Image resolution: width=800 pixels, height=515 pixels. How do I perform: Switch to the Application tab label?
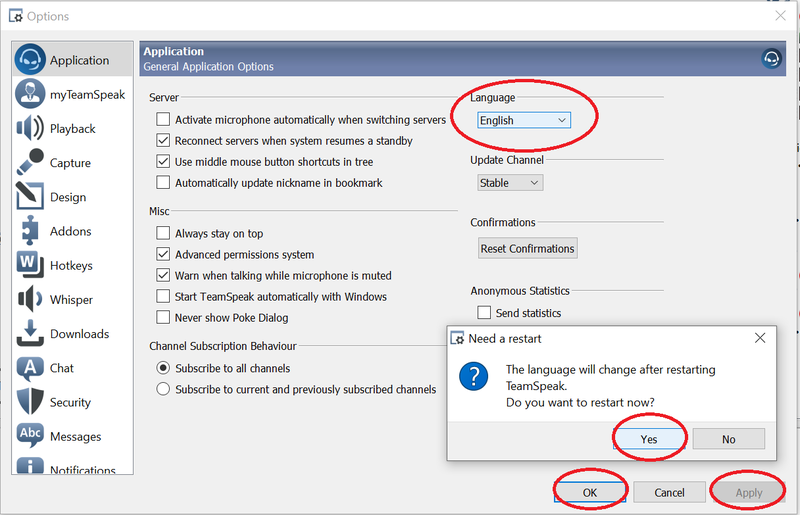[80, 60]
